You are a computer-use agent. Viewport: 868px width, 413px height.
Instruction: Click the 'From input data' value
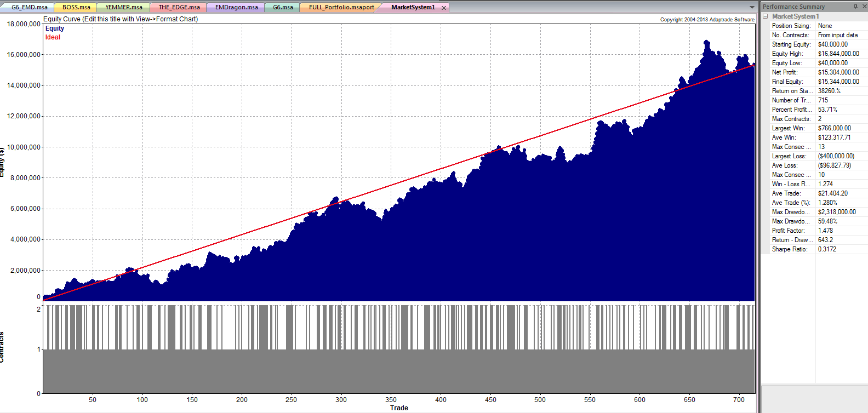click(838, 35)
